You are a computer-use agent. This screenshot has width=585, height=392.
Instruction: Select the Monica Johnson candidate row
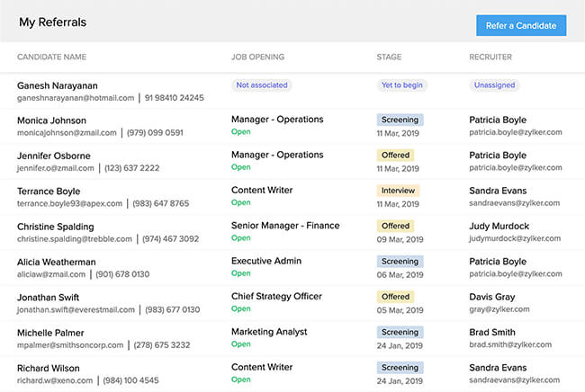51,120
